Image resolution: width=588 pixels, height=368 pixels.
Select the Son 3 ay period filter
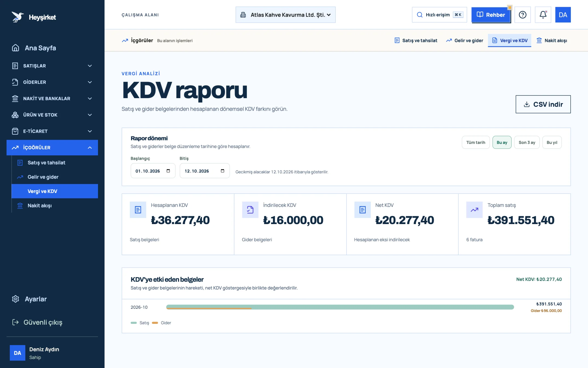(x=527, y=142)
